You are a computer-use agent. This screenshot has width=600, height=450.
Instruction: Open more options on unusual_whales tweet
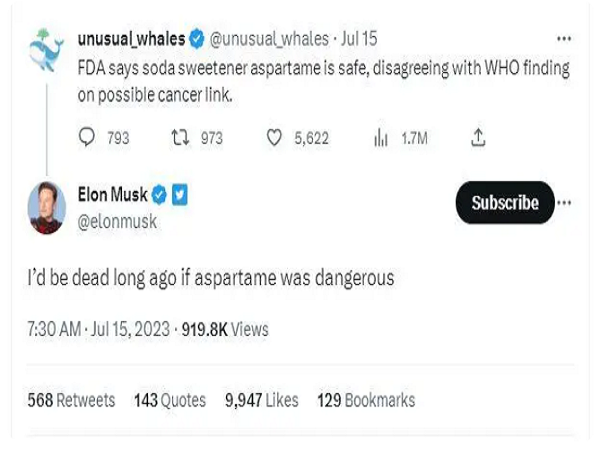point(564,38)
